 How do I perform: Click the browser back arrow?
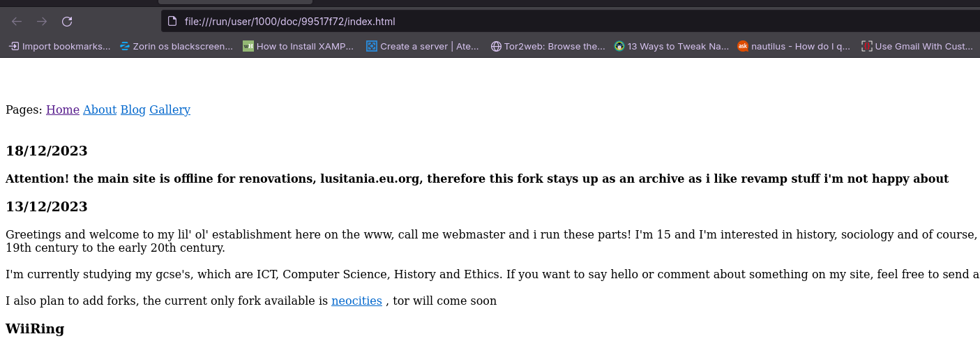coord(17,22)
